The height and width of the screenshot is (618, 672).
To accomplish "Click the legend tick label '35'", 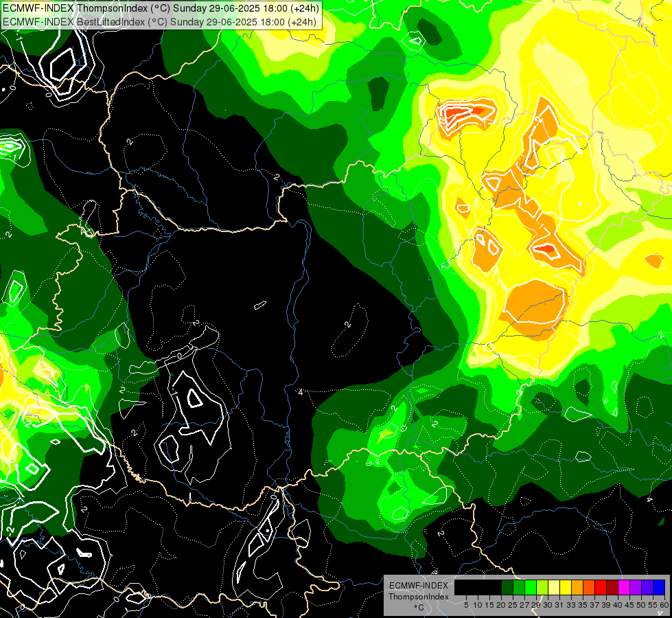I will coord(583,605).
